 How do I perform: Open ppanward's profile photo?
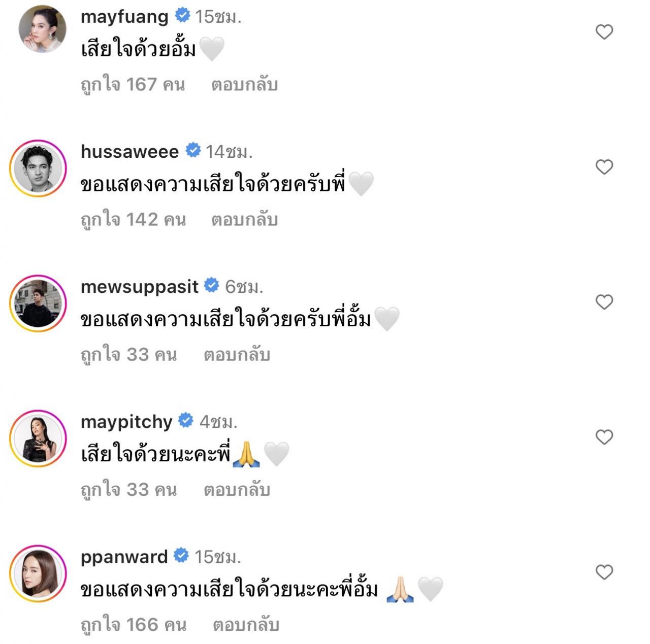[x=39, y=573]
